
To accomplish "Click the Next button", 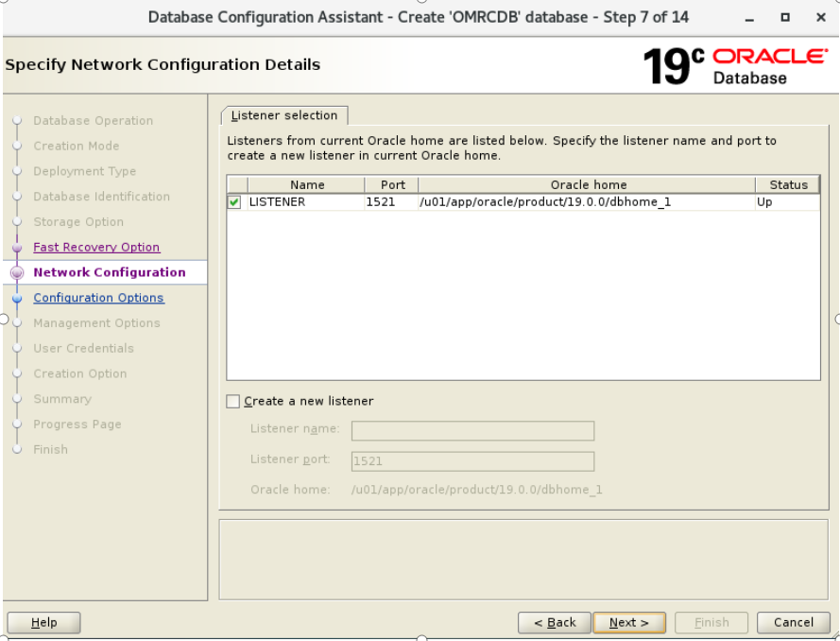I will tap(629, 622).
